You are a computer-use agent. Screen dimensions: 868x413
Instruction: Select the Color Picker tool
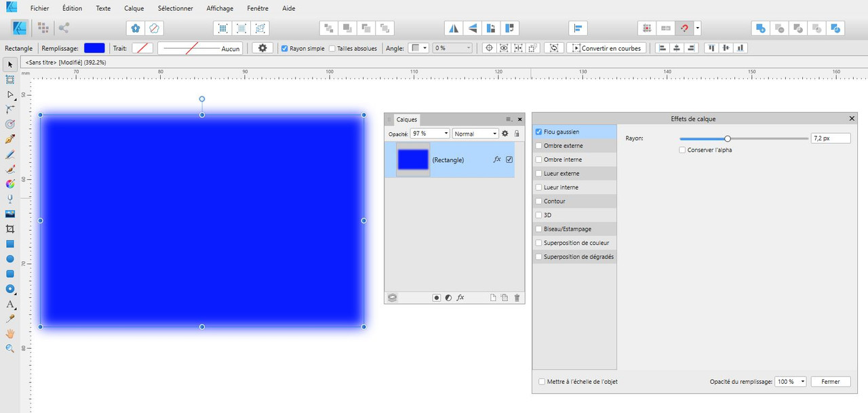tap(10, 319)
